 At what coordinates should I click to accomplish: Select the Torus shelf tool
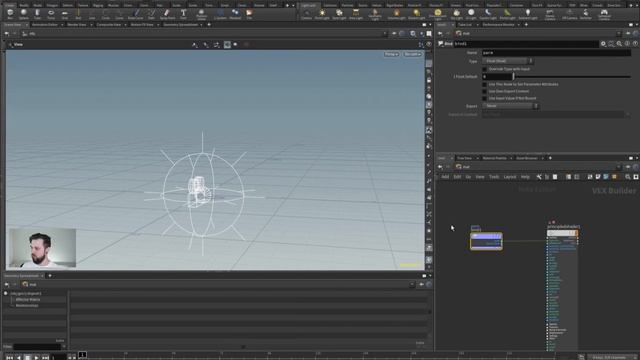(51, 14)
